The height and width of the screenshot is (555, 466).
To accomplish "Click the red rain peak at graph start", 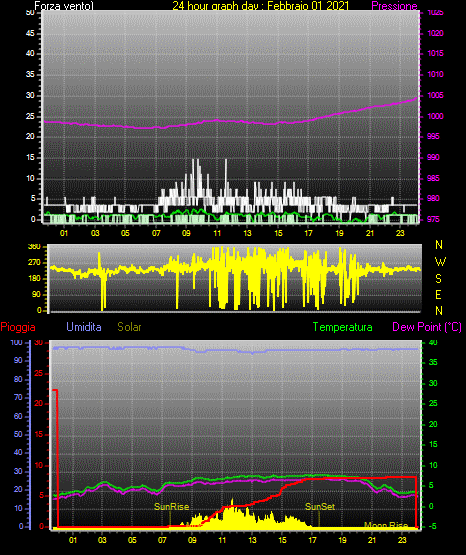I will coord(56,390).
